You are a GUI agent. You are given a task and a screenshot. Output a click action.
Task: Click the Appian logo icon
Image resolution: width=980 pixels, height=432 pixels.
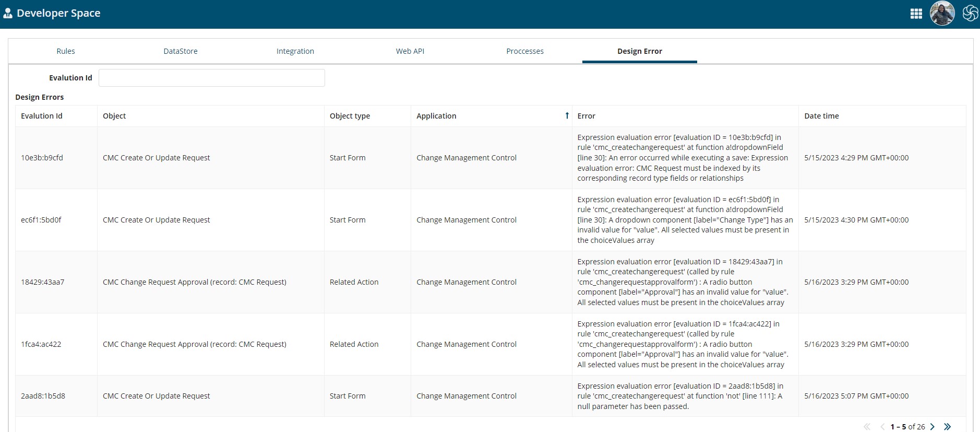pyautogui.click(x=970, y=13)
